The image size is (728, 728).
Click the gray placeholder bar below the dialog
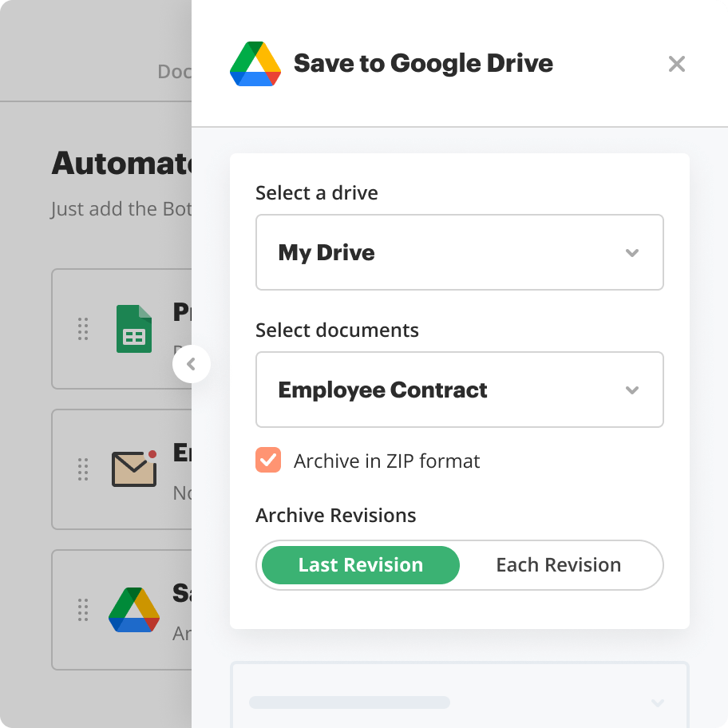349,702
